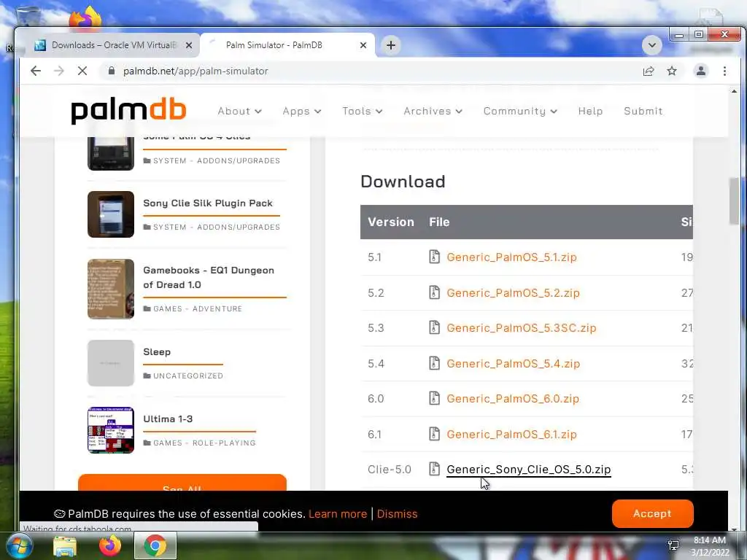Click the zip icon for Generic_PalmOS_5.3SC.zip

coord(434,327)
